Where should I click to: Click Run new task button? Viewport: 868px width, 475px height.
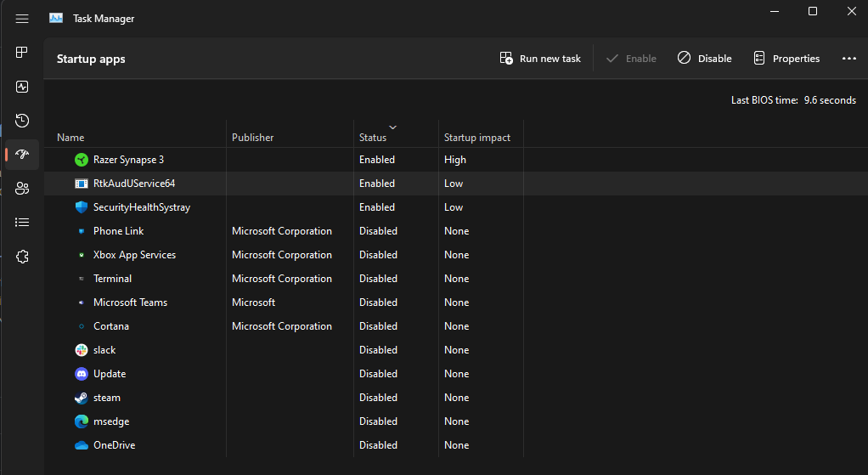point(540,58)
